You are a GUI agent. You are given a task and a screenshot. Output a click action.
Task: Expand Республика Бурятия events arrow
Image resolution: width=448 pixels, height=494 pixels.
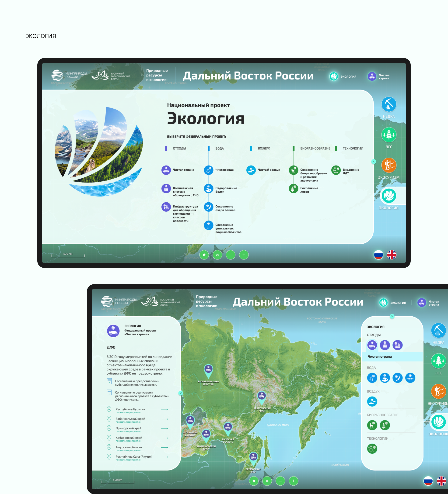click(164, 410)
